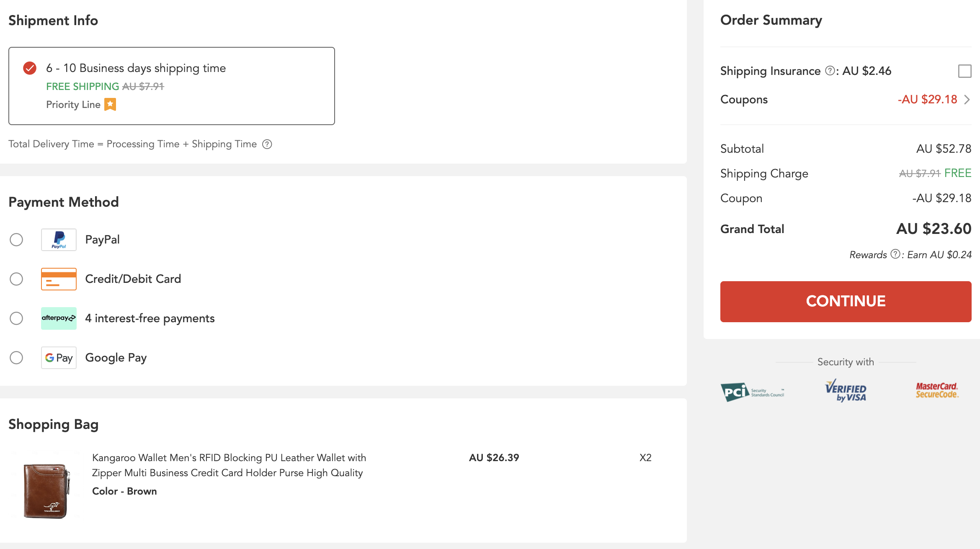The width and height of the screenshot is (980, 549).
Task: Enable the Shipping Insurance checkbox
Action: pos(965,71)
